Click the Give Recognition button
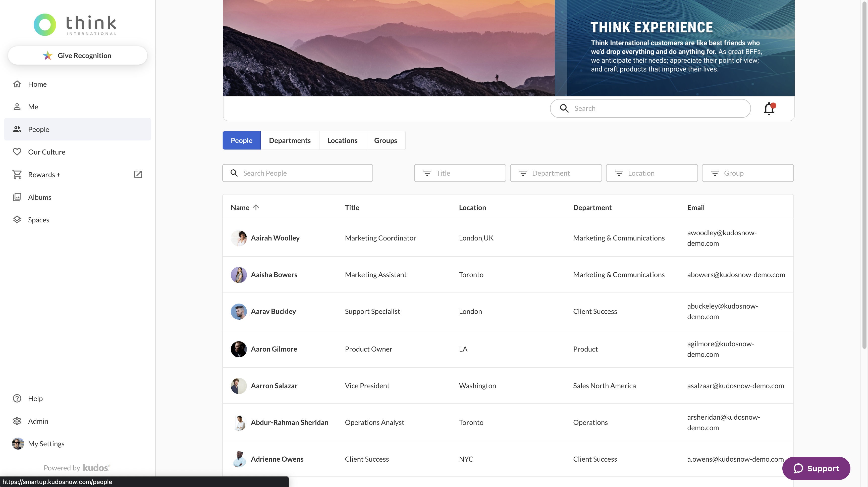The image size is (868, 487). [78, 56]
